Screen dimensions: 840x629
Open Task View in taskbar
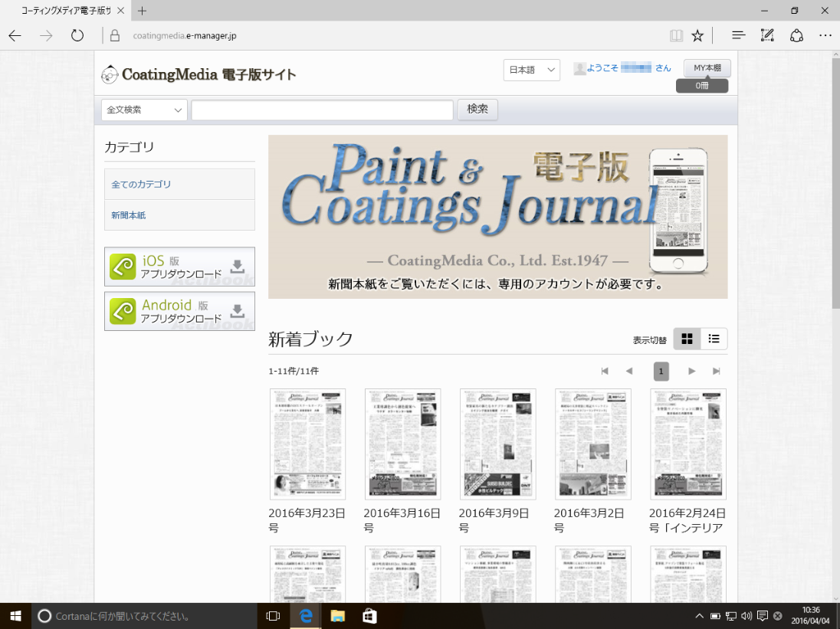(x=273, y=616)
